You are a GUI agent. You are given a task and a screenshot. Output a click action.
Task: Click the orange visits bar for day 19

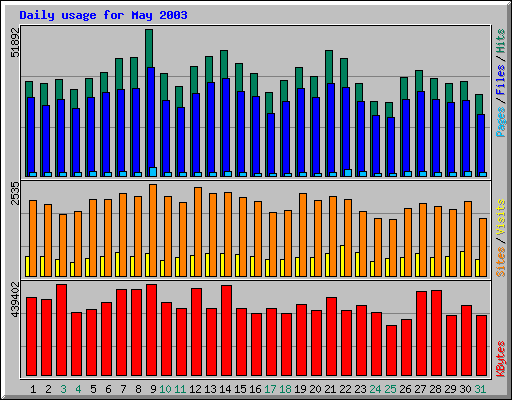(x=303, y=235)
